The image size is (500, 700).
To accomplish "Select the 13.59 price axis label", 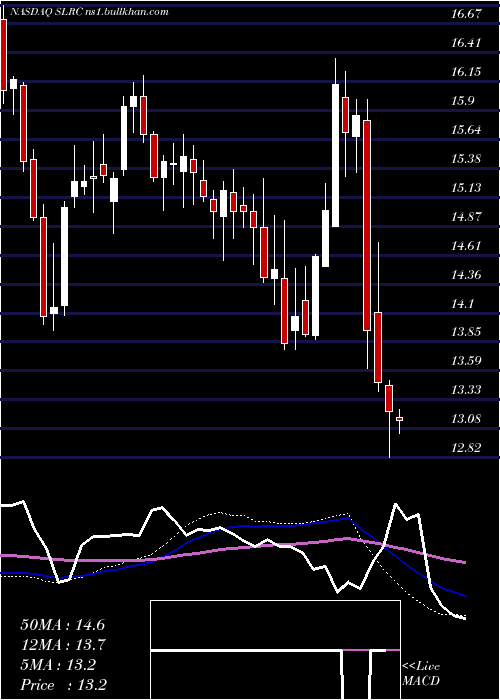I will (466, 361).
